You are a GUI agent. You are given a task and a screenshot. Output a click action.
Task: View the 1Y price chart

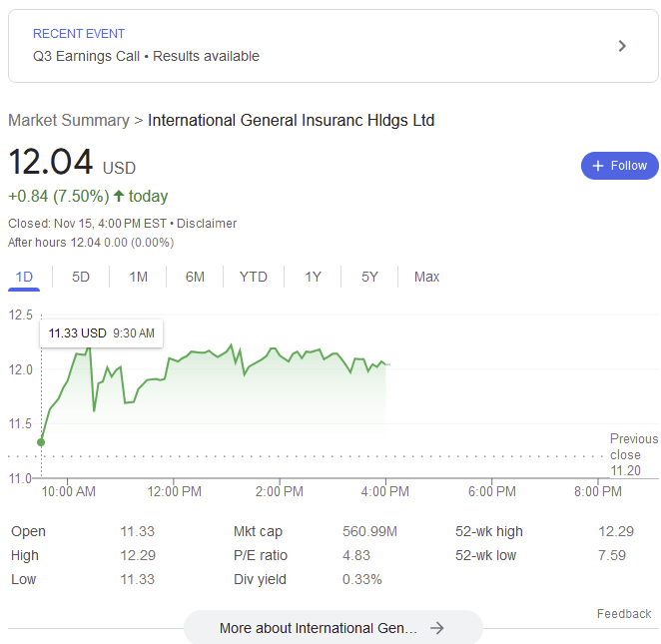click(x=313, y=277)
